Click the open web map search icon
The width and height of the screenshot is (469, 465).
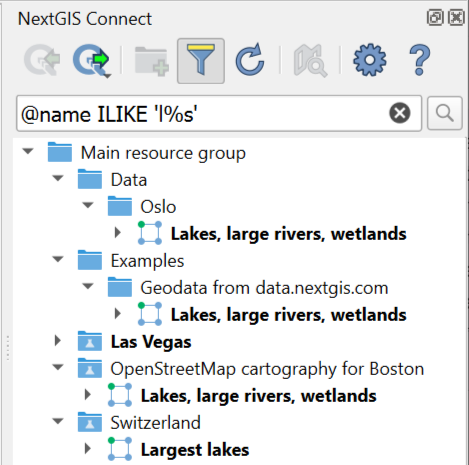310,61
